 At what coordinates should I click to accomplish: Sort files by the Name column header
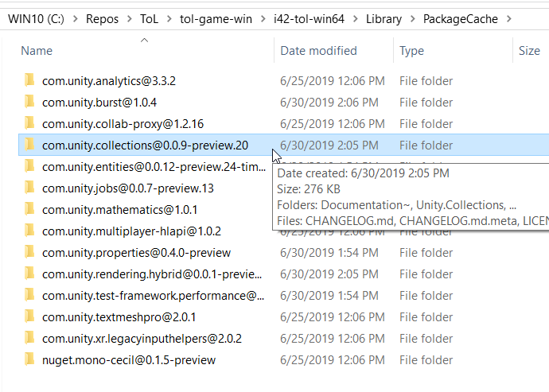pyautogui.click(x=37, y=51)
